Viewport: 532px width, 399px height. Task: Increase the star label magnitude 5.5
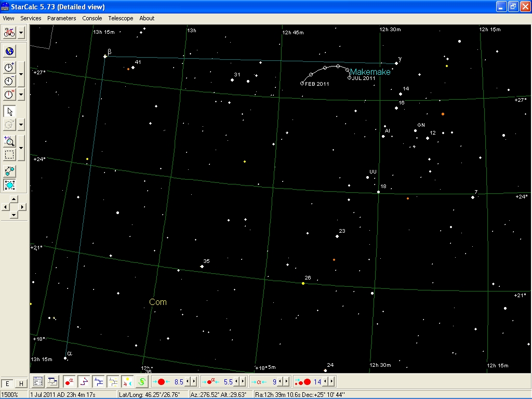coord(243,382)
